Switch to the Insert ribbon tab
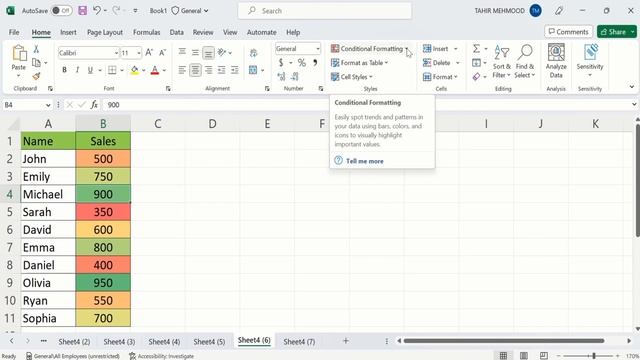Screen dimensions: 640x360 coord(68,32)
